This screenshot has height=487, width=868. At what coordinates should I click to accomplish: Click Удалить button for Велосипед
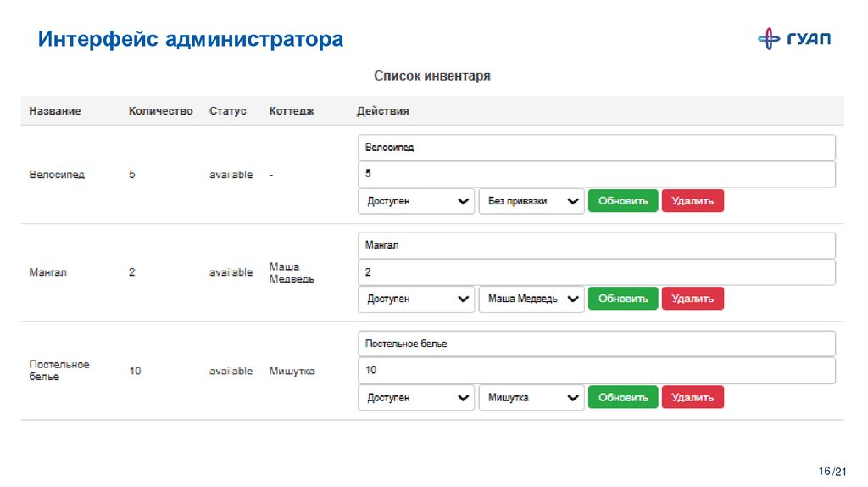coord(693,201)
